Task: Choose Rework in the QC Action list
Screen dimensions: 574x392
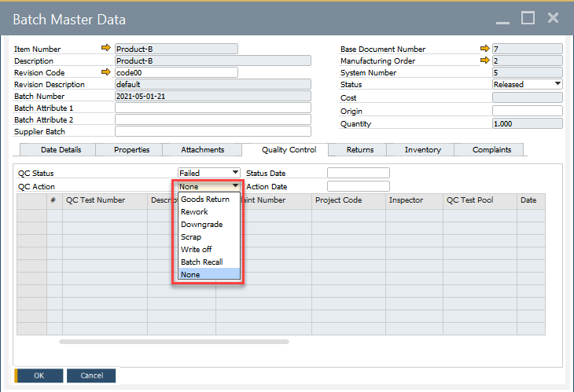Action: point(195,212)
